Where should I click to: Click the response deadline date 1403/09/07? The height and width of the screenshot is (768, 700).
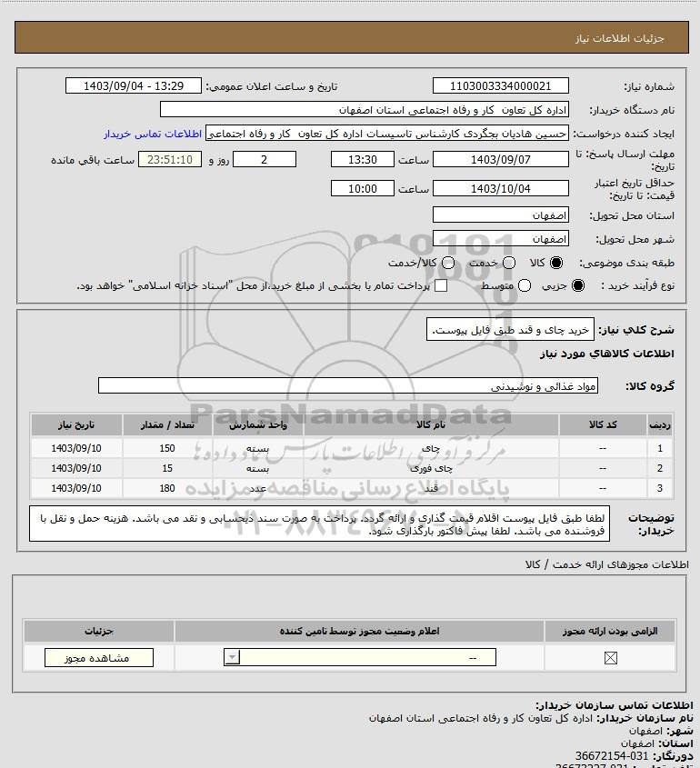[501, 160]
